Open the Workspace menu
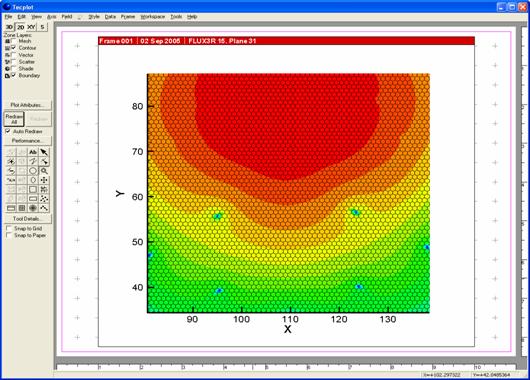The image size is (530, 380). click(153, 17)
